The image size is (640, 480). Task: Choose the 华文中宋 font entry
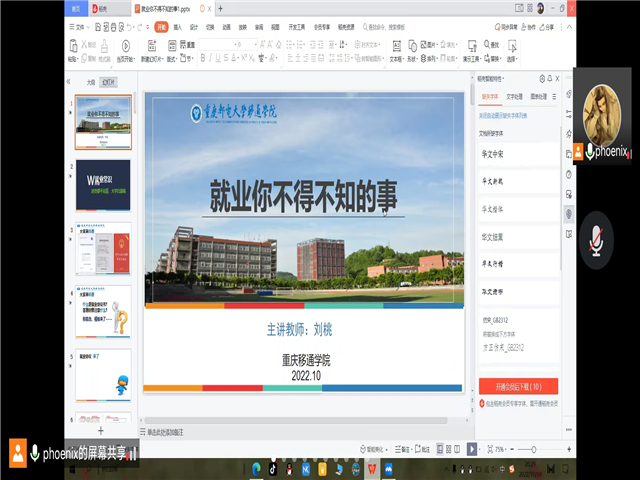click(x=495, y=154)
